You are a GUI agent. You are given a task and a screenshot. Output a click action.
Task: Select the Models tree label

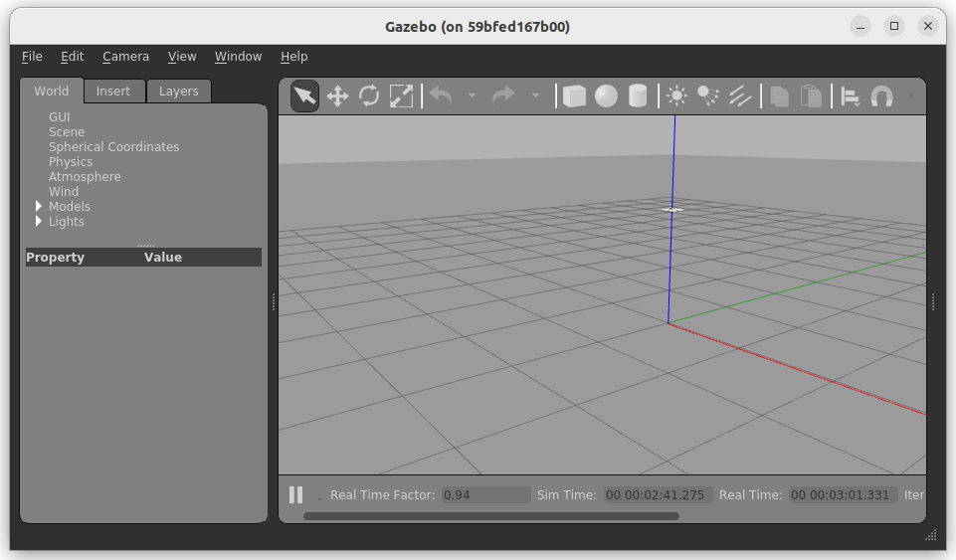click(x=70, y=207)
